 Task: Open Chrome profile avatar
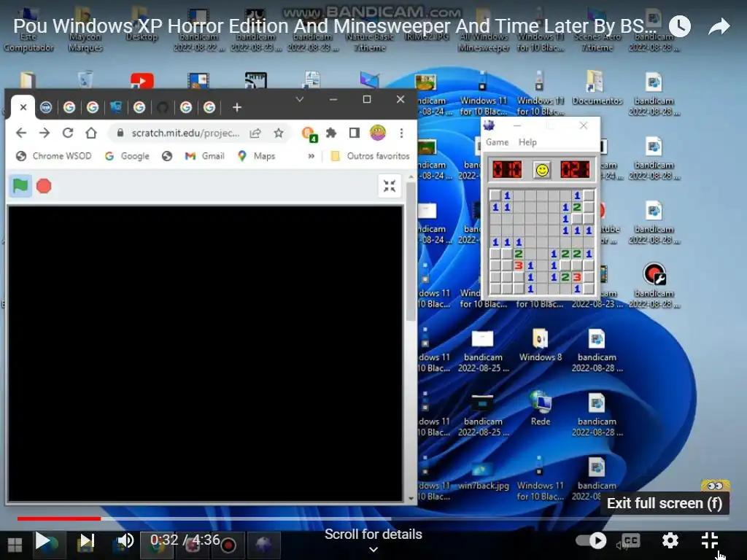(378, 133)
